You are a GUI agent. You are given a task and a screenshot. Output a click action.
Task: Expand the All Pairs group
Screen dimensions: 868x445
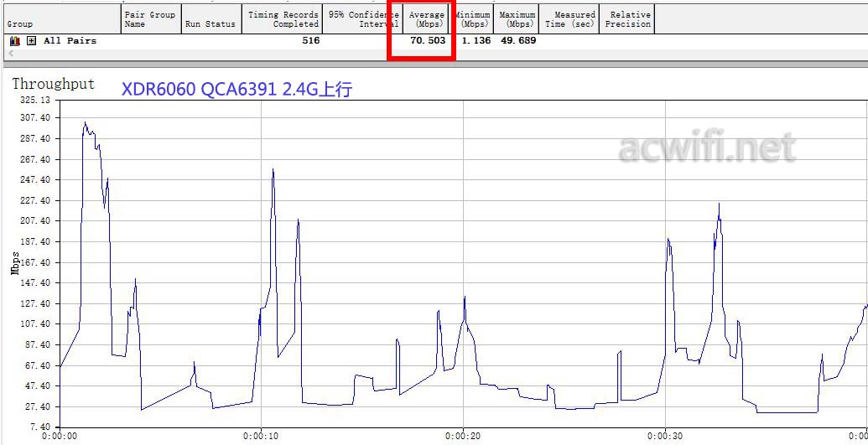tap(32, 40)
